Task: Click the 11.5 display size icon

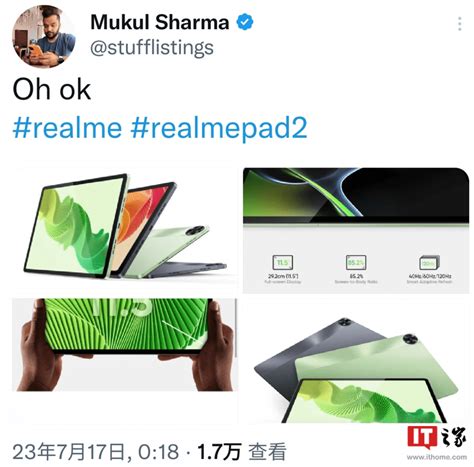Action: point(283,263)
